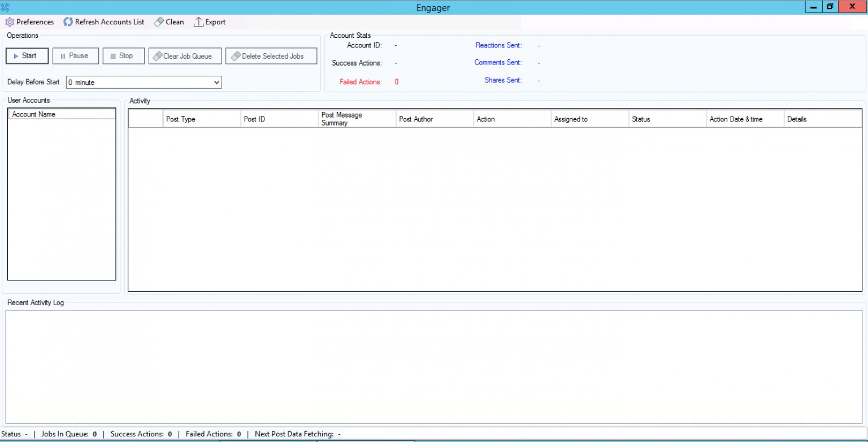
Task: Click Next Post Data Fetching status text
Action: (298, 434)
